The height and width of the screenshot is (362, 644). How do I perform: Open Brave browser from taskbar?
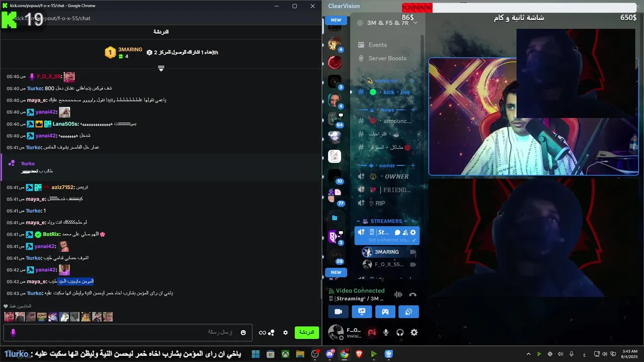(359, 354)
